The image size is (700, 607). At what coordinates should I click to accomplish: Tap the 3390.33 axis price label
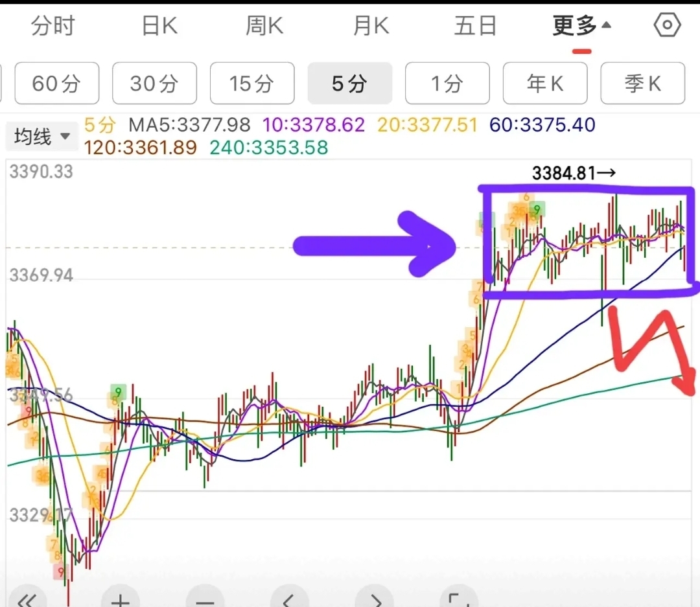(x=41, y=172)
